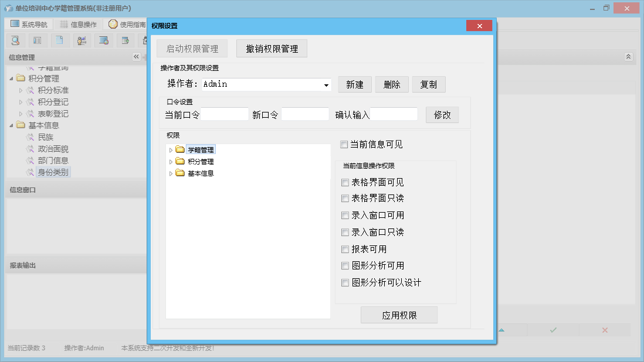Viewport: 644px width, 362px height.
Task: Click the list-view toolbar icon
Action: (x=38, y=40)
